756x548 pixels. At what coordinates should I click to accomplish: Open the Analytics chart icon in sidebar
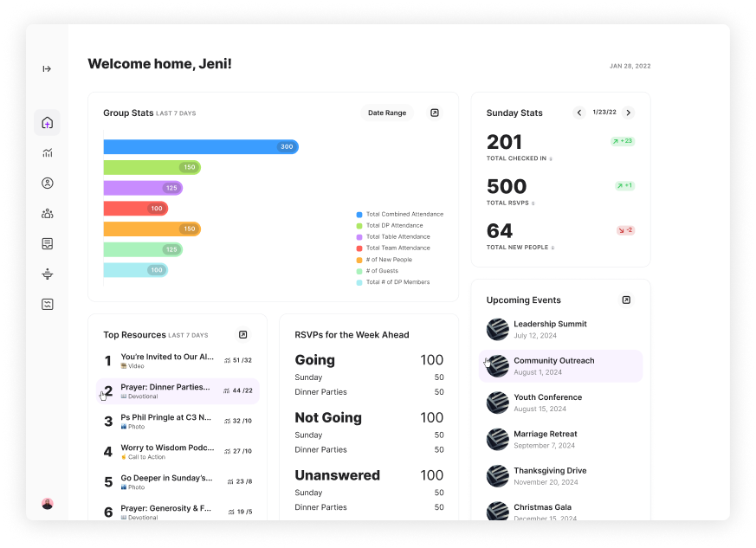(x=47, y=152)
